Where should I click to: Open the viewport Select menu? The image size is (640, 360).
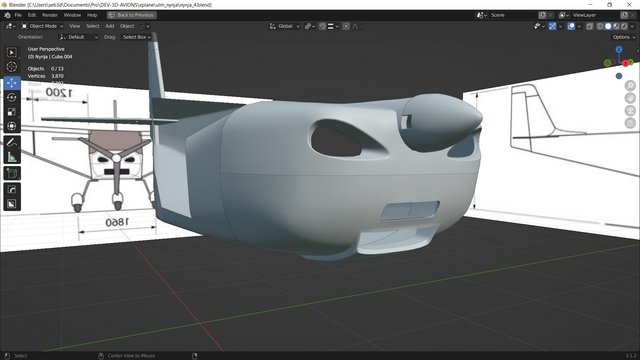93,26
